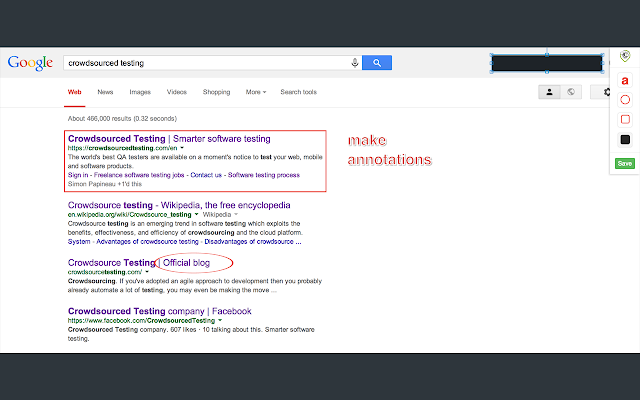Select the black redaction rectangle over header
Screen dimensions: 640x400
click(547, 64)
